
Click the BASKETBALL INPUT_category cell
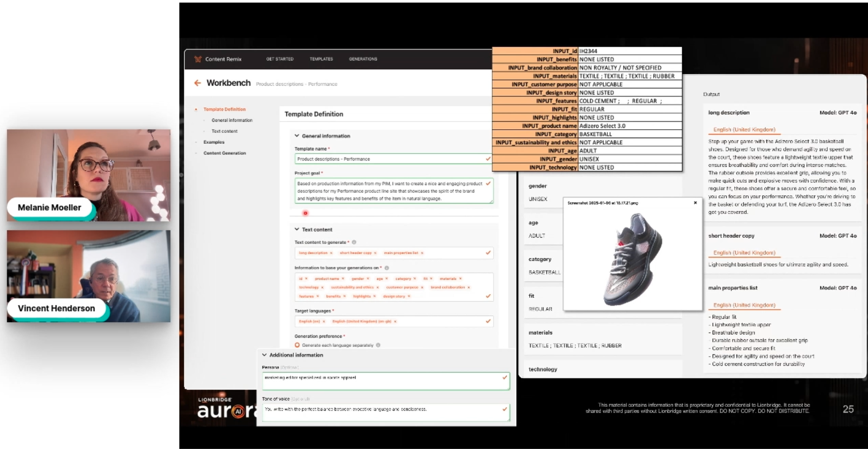(630, 134)
